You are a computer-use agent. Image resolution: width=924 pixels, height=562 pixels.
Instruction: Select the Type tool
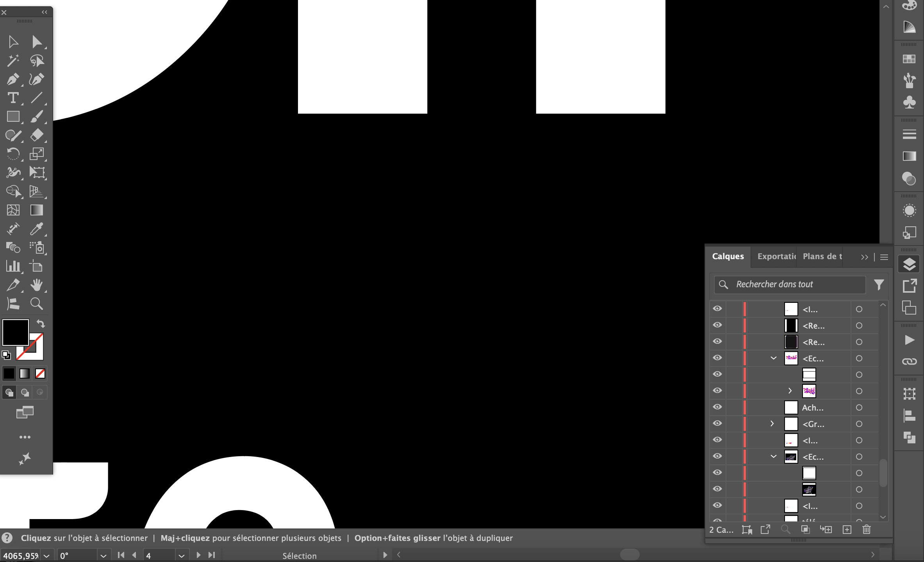pyautogui.click(x=13, y=98)
